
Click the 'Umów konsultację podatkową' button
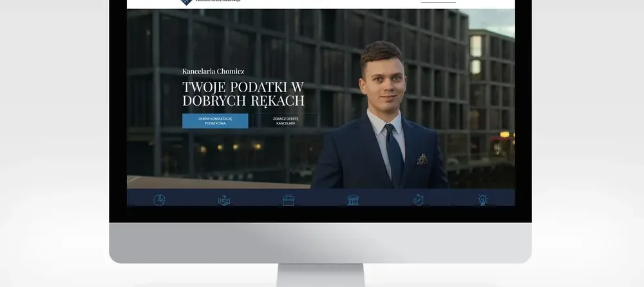tap(215, 121)
